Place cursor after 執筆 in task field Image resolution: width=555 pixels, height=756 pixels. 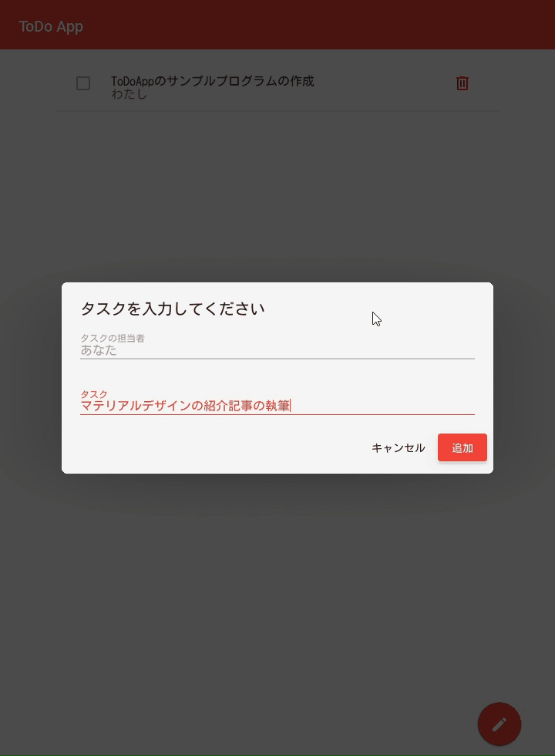coord(290,406)
